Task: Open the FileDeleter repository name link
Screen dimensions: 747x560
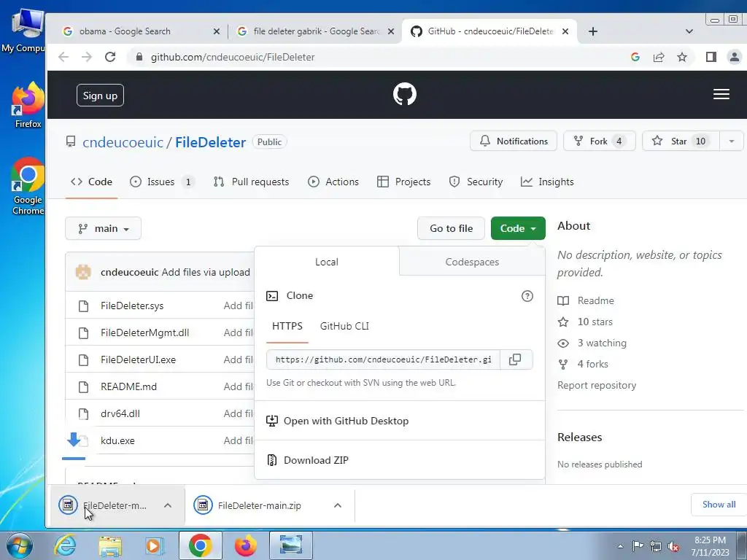Action: click(x=211, y=142)
